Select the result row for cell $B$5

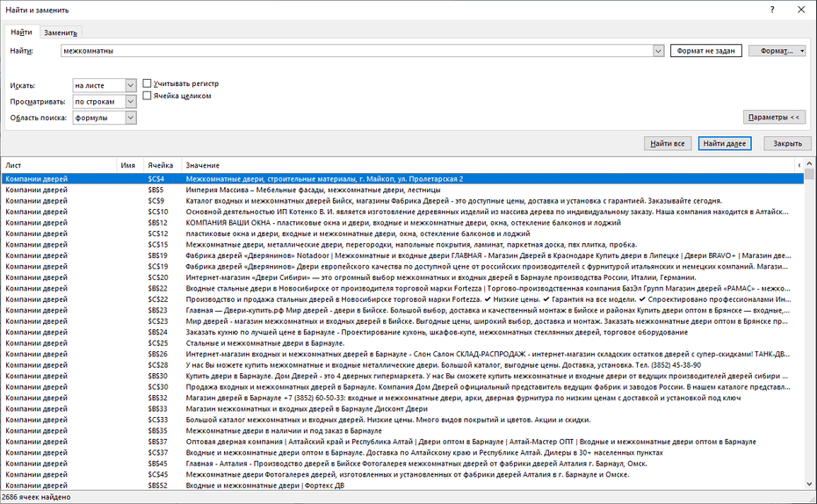(x=402, y=190)
